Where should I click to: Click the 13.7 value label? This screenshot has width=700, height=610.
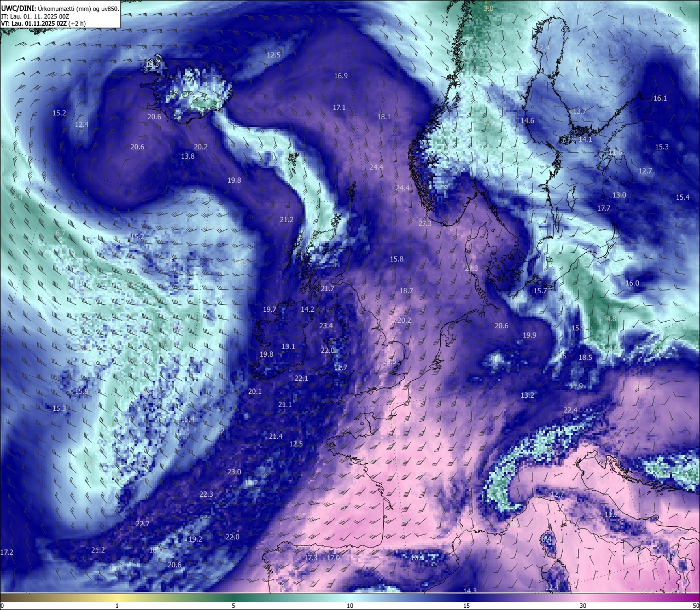click(x=579, y=111)
